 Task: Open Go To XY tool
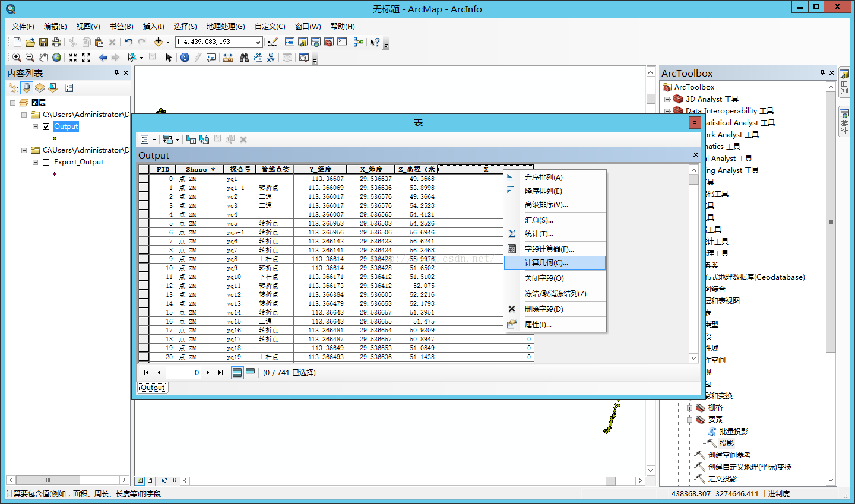(271, 58)
